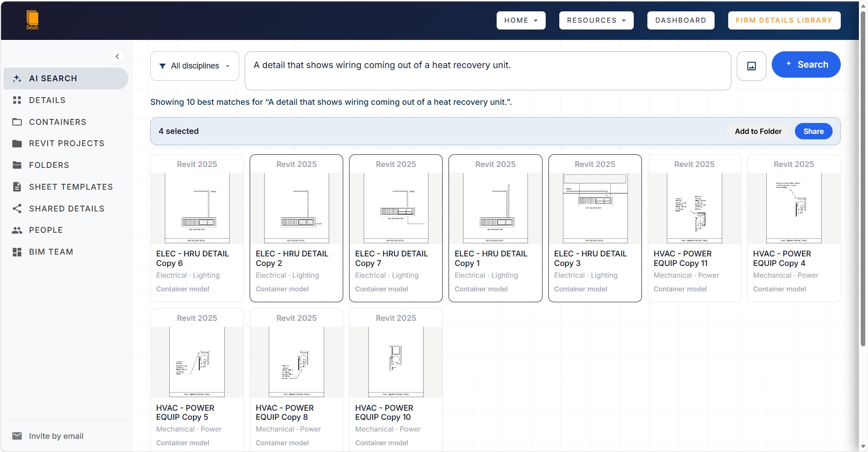Go to DETAILS in the sidebar
The image size is (868, 452).
pyautogui.click(x=66, y=100)
